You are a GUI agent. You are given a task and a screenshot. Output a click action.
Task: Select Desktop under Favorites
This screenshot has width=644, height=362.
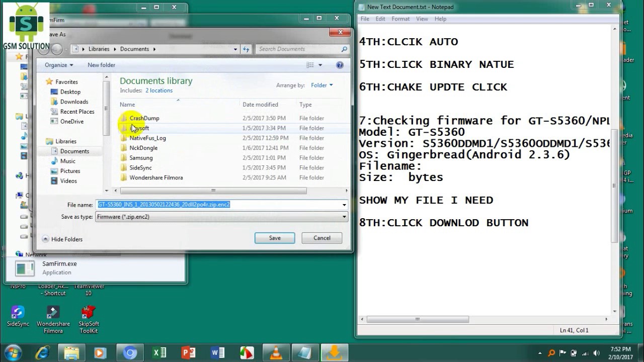pos(70,92)
